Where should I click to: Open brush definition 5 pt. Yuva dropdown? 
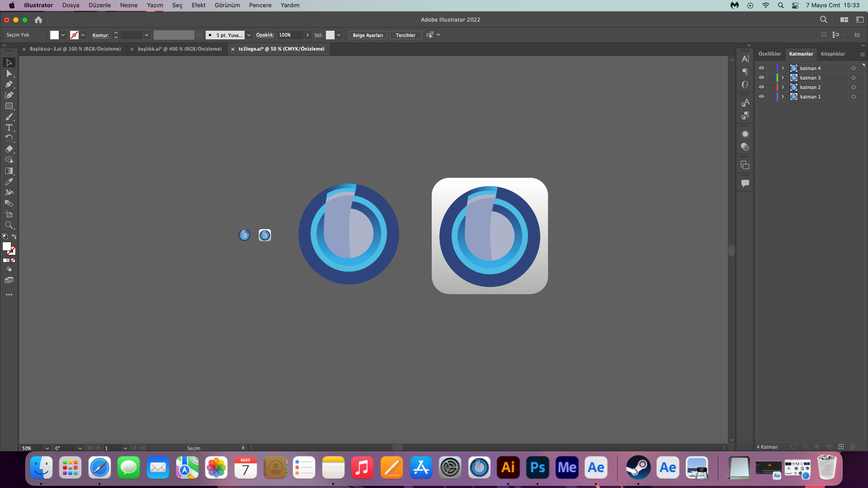(249, 35)
